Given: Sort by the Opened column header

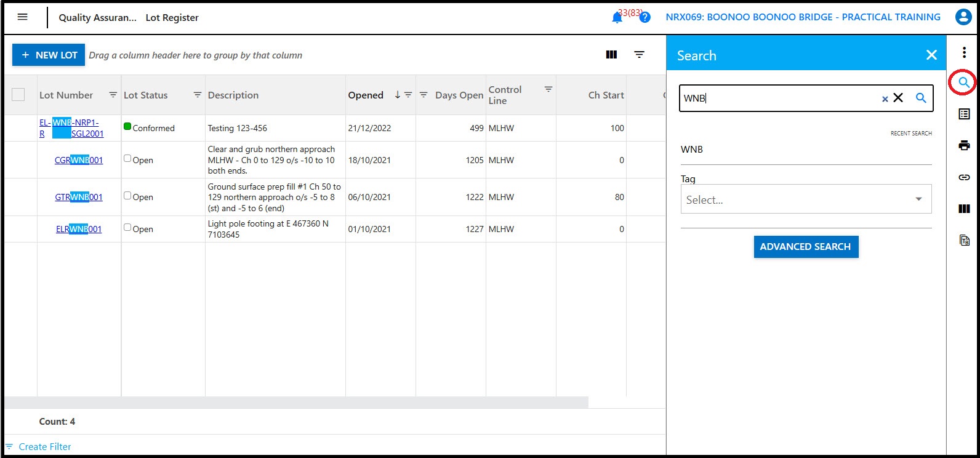Looking at the screenshot, I should [366, 95].
